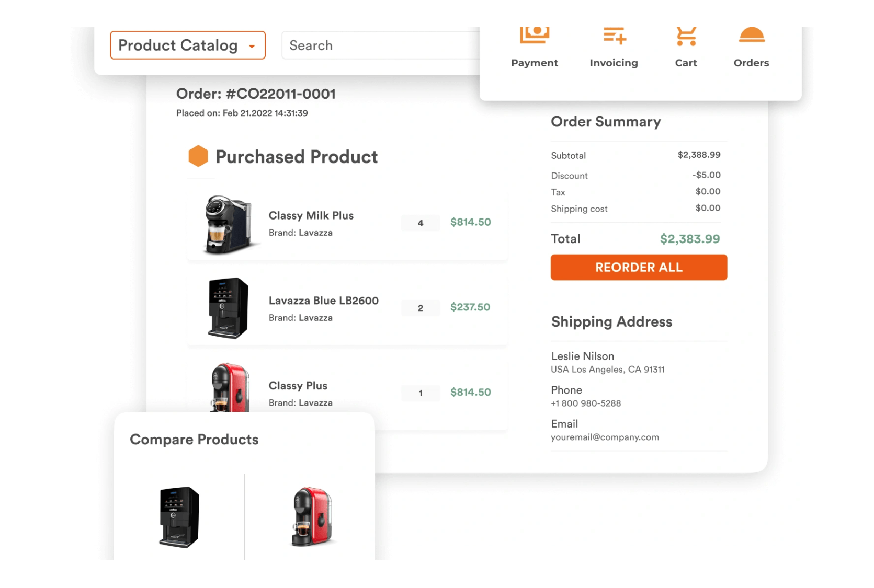Screen dimensions: 874x588
Task: Click the REORDER ALL button
Action: (639, 267)
